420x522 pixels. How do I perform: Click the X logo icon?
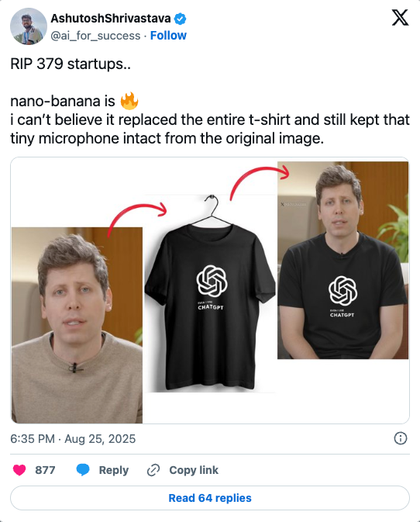400,18
